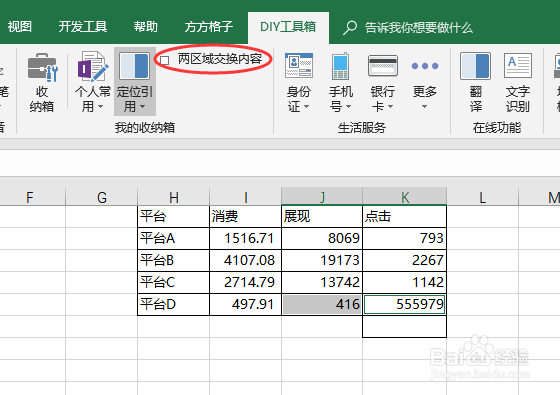Switch to the 开发工具 tab
The height and width of the screenshot is (395, 560).
(x=83, y=27)
